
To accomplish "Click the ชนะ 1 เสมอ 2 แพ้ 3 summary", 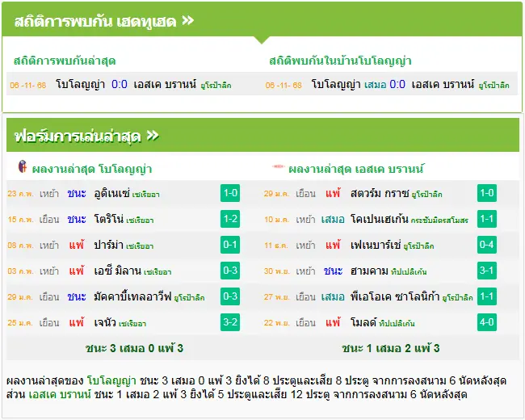I will [x=391, y=348].
